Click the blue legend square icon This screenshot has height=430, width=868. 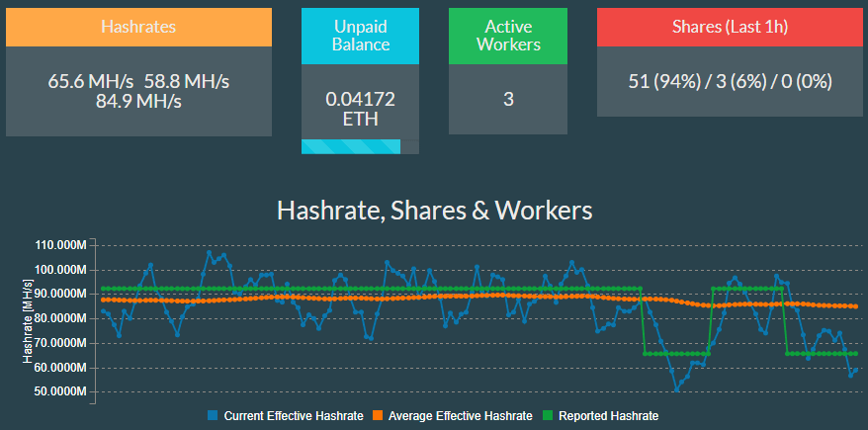pos(213,416)
